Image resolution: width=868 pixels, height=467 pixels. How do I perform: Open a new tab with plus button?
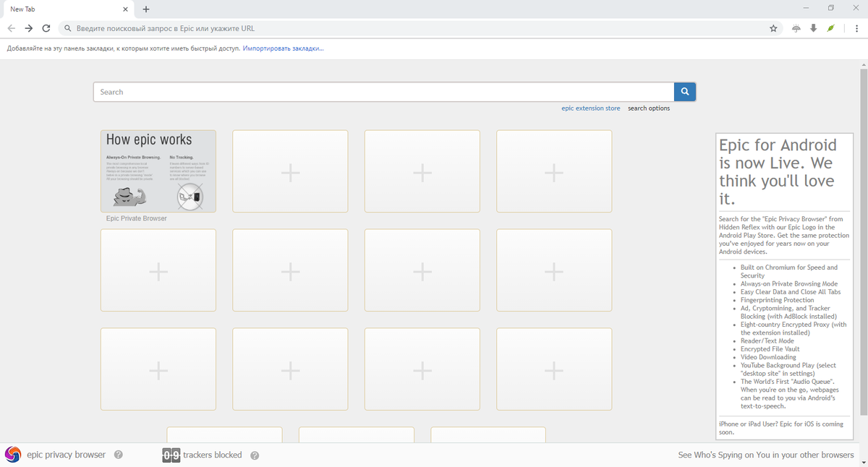146,9
